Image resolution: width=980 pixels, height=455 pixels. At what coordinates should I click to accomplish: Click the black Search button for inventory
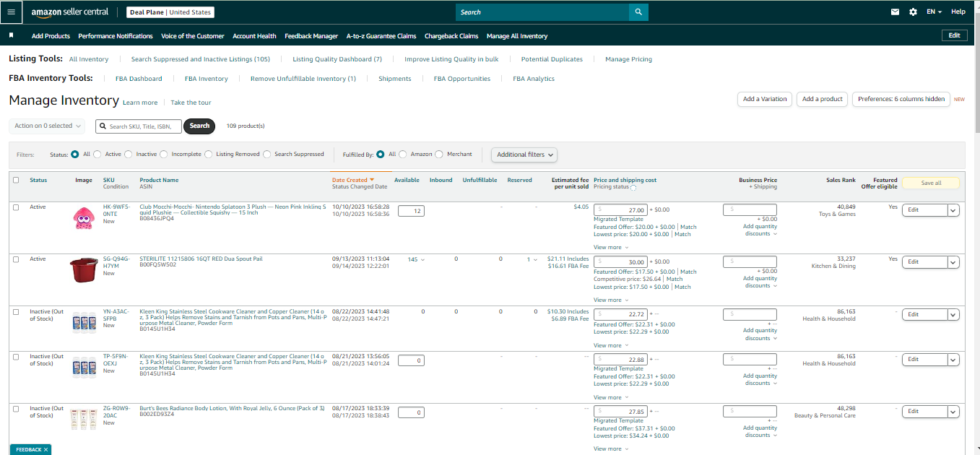[199, 126]
